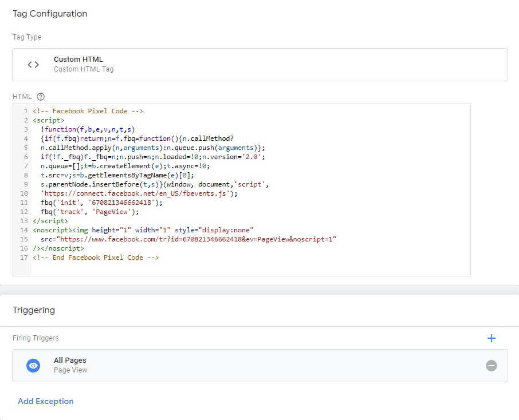519x420 pixels.
Task: Click the Tag Configuration heading
Action: coord(50,14)
